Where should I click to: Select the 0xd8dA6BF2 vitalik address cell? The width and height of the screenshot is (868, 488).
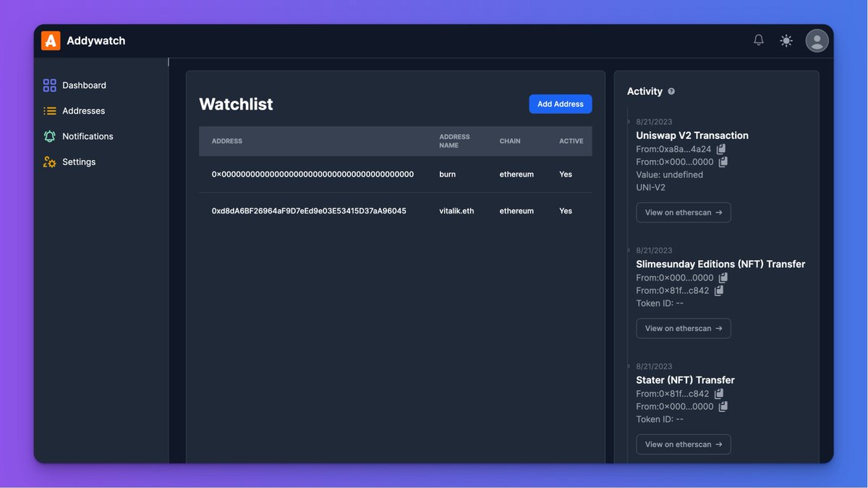tap(309, 211)
